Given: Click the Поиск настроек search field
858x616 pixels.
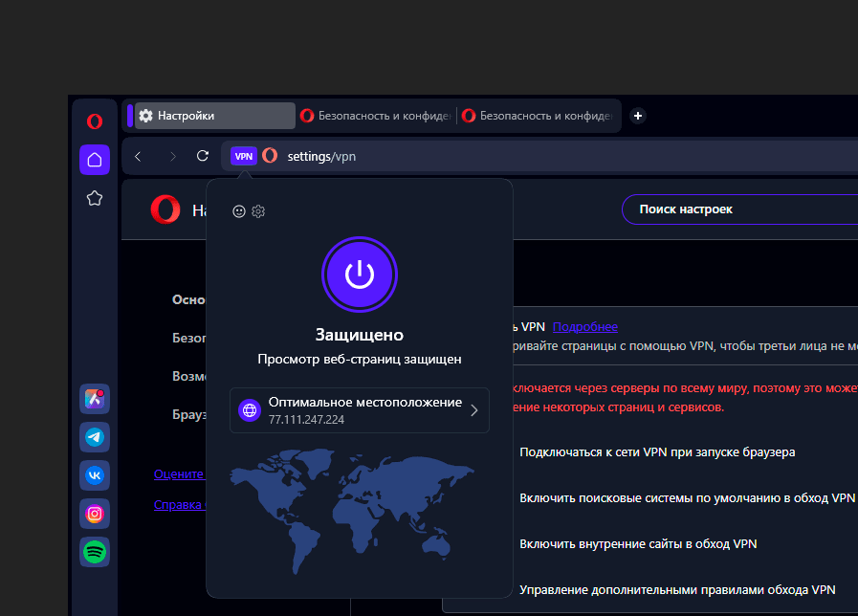Looking at the screenshot, I should (737, 209).
